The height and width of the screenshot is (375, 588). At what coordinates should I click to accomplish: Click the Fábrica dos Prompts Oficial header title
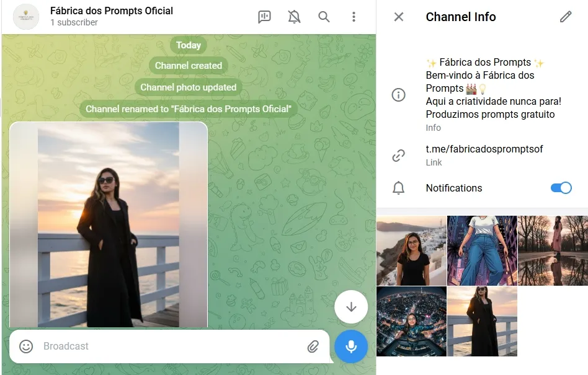point(112,11)
